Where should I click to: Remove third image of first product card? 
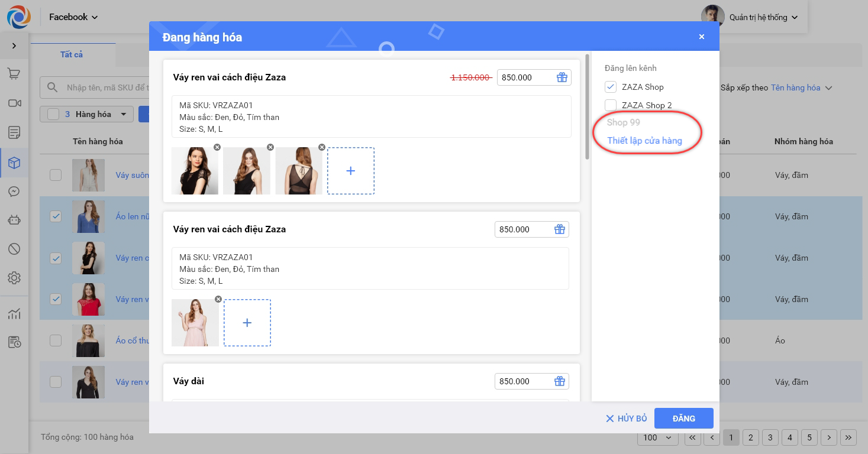(322, 147)
